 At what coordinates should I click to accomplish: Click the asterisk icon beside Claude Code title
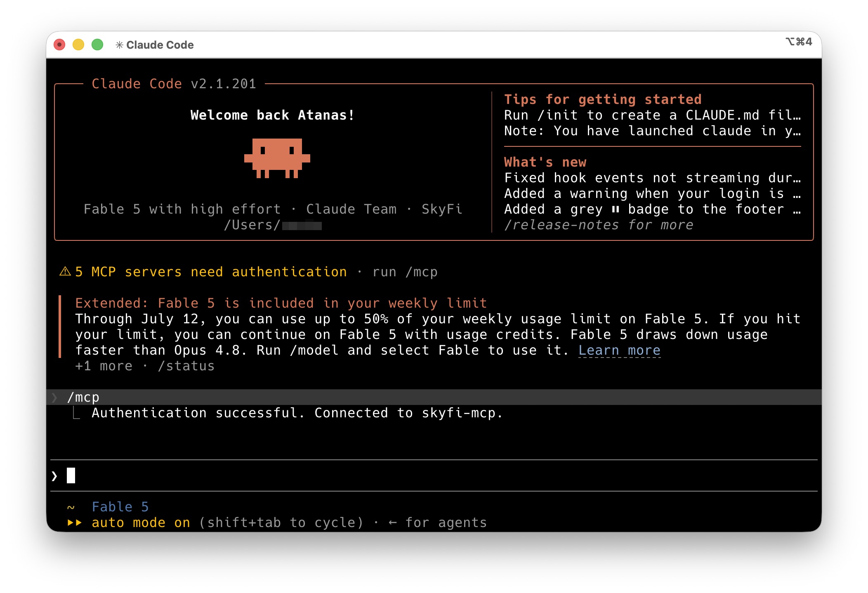tap(119, 45)
